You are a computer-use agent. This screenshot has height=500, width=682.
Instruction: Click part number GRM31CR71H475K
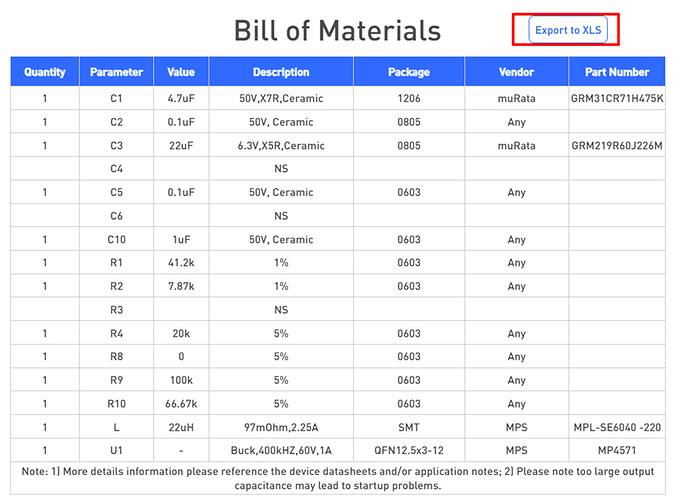(617, 99)
